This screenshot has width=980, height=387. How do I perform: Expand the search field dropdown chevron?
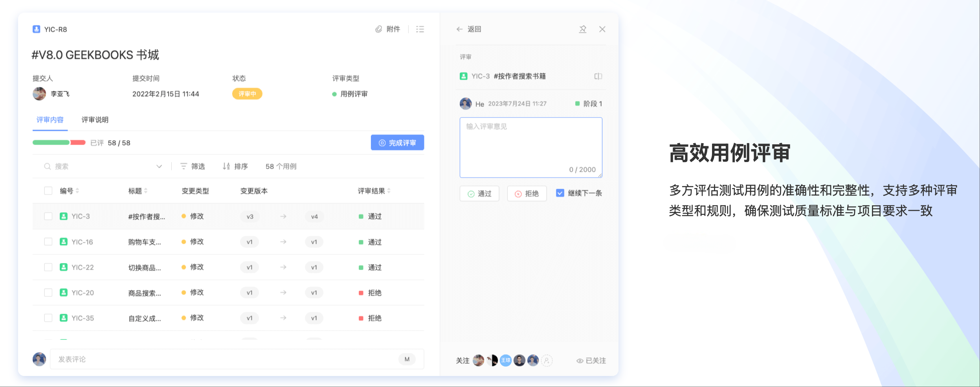coord(159,166)
